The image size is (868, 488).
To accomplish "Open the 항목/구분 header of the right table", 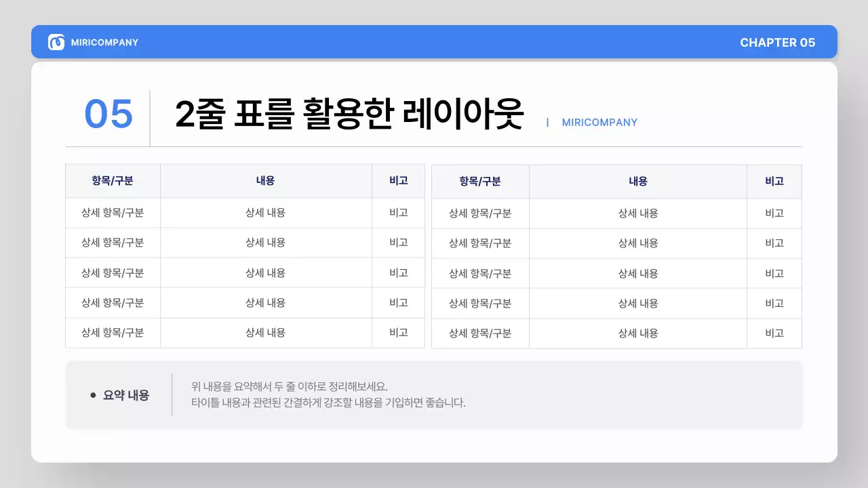I will [480, 180].
